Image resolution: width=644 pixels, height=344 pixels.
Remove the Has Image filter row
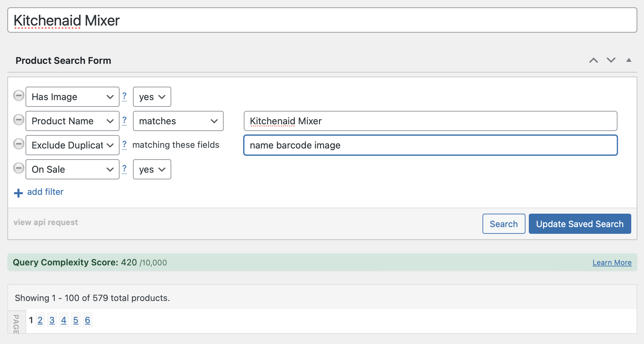[18, 96]
